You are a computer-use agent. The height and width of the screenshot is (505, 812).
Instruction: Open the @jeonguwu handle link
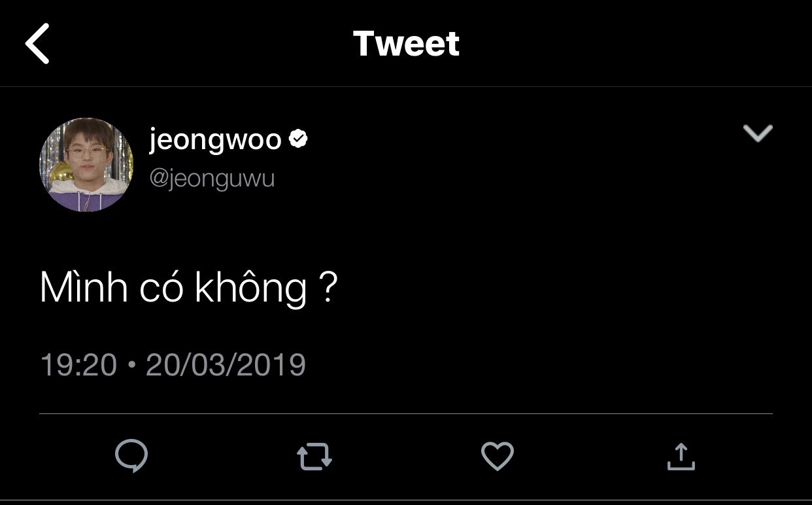coord(212,179)
